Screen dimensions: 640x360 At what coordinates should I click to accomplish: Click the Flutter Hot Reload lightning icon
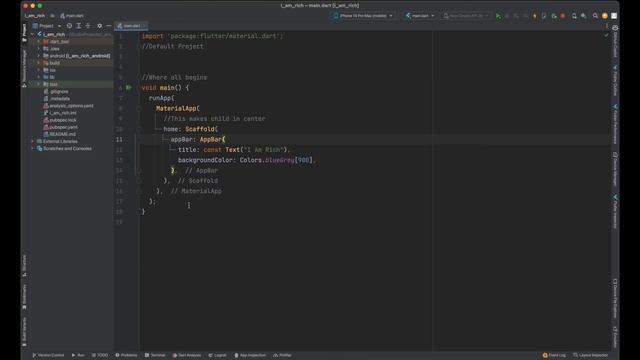pyautogui.click(x=535, y=16)
